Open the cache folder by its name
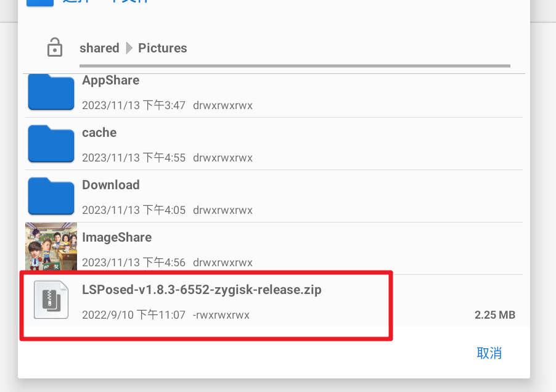 (x=99, y=133)
